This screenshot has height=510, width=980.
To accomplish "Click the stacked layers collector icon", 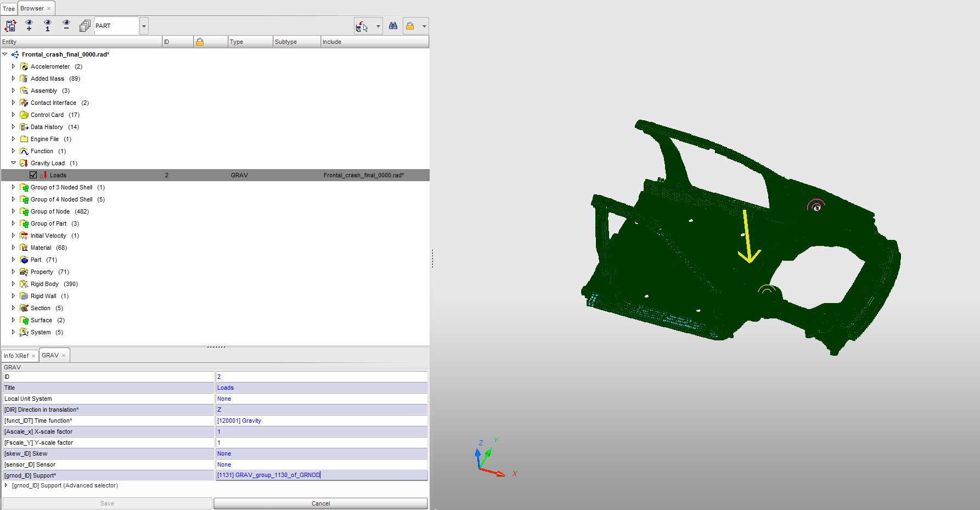I will pos(85,25).
